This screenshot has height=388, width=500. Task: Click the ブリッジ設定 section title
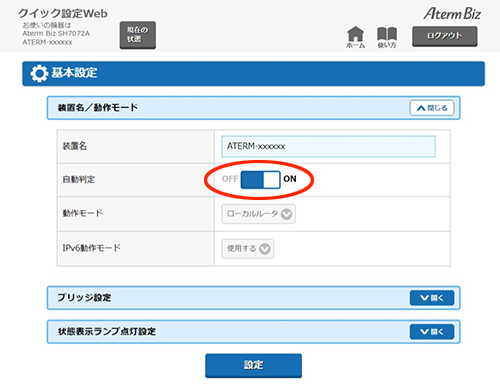84,298
